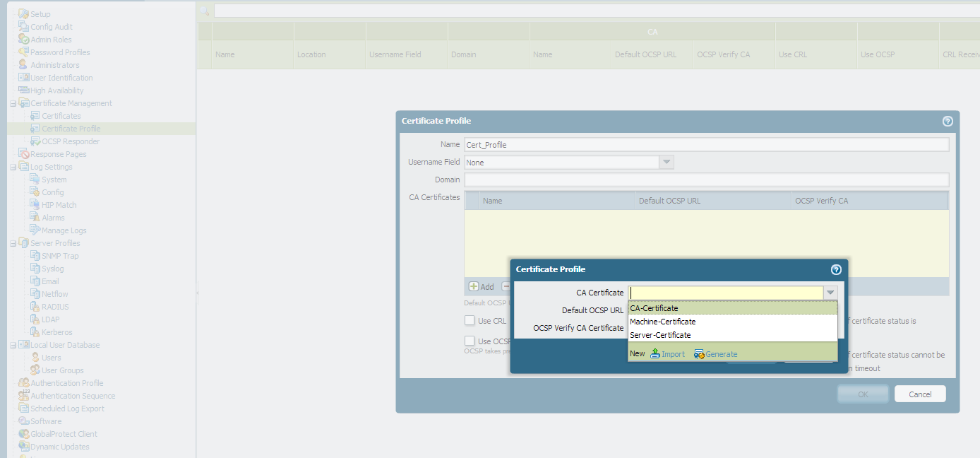Click the green Add plus icon
The height and width of the screenshot is (458, 980).
(474, 286)
